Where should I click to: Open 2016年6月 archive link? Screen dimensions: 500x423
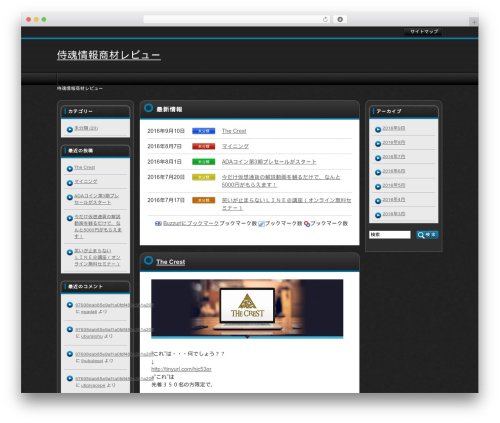[394, 171]
